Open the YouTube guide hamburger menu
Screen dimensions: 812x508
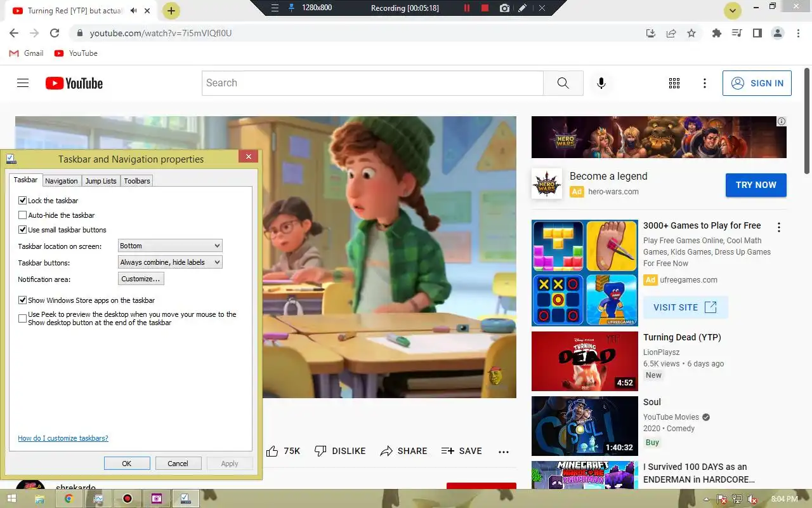tap(23, 83)
